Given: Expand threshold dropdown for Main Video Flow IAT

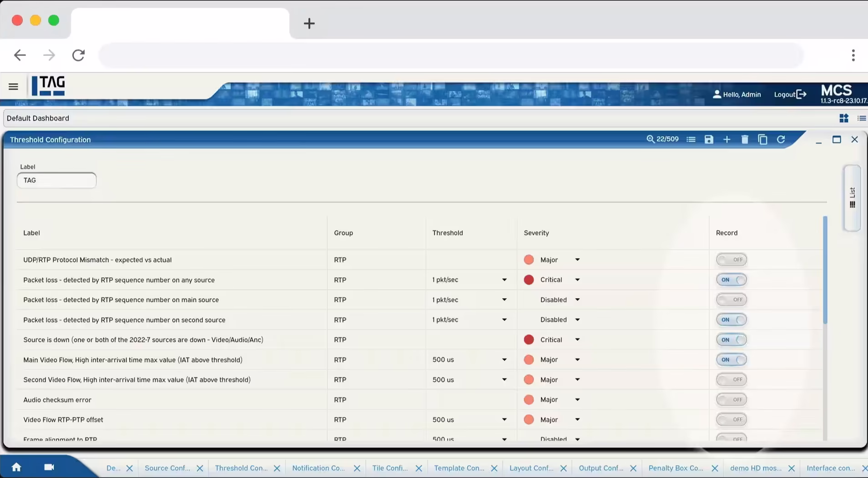Looking at the screenshot, I should [x=504, y=360].
